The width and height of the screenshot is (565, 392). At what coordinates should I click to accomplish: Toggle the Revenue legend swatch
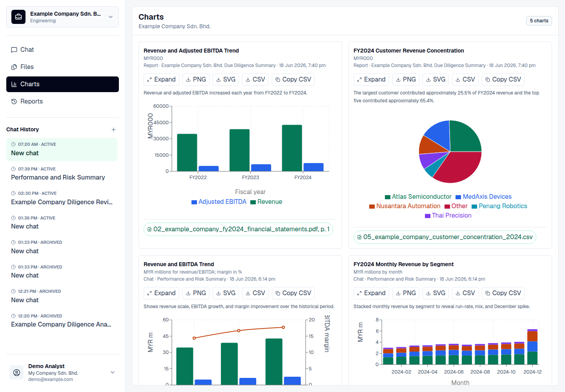tap(253, 202)
